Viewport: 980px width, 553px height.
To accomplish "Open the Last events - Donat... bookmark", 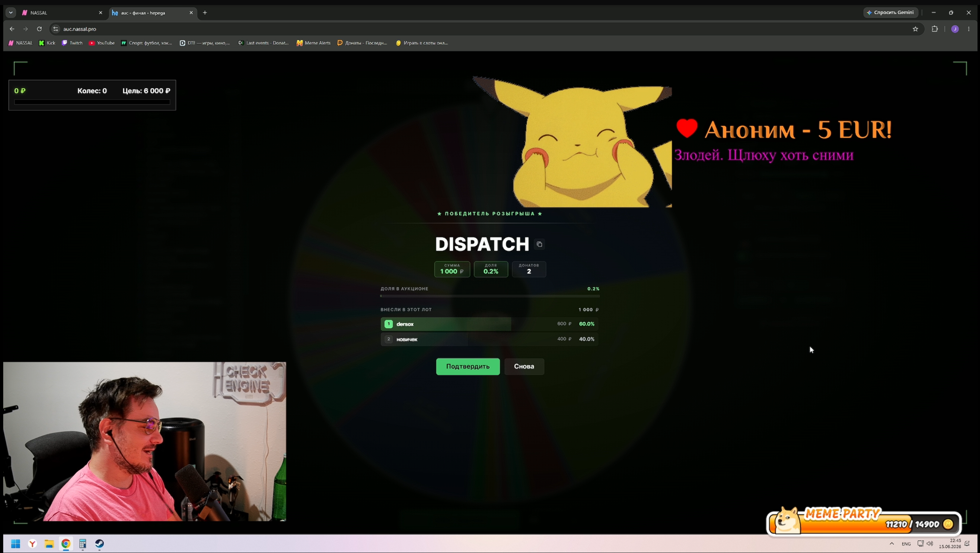I will tap(263, 43).
